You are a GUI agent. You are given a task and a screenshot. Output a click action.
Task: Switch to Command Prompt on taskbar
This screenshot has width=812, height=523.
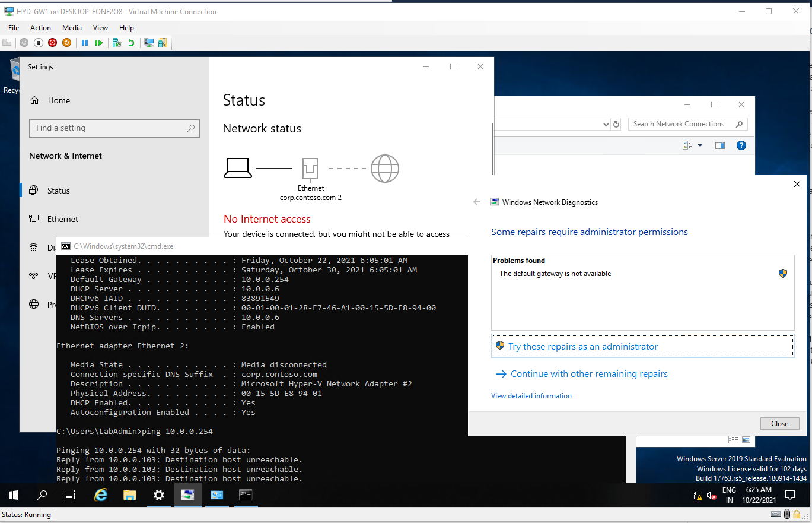pos(246,495)
